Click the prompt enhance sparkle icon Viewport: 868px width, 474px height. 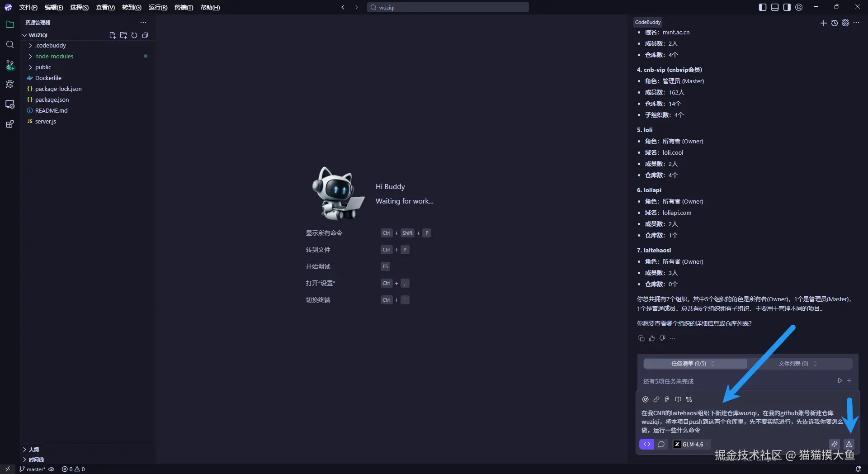[x=835, y=444]
